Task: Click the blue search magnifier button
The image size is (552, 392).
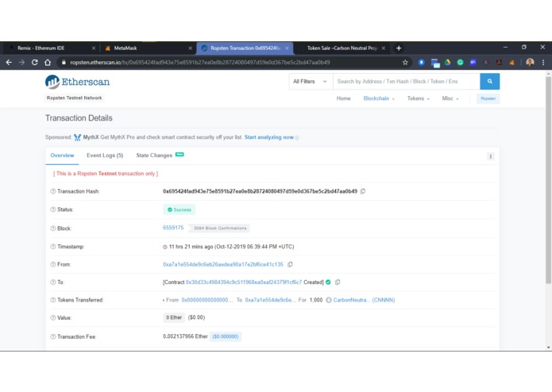Action: point(490,81)
